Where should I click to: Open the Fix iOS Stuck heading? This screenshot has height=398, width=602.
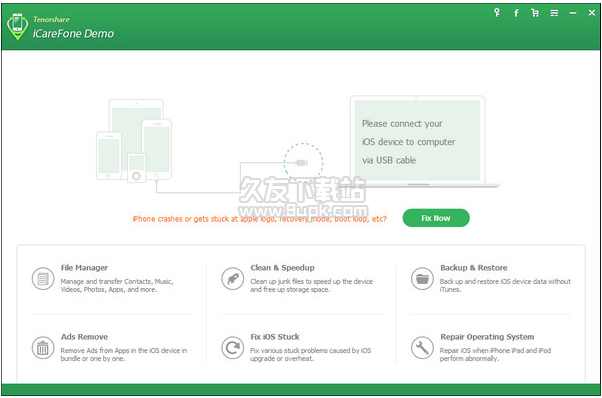(275, 337)
